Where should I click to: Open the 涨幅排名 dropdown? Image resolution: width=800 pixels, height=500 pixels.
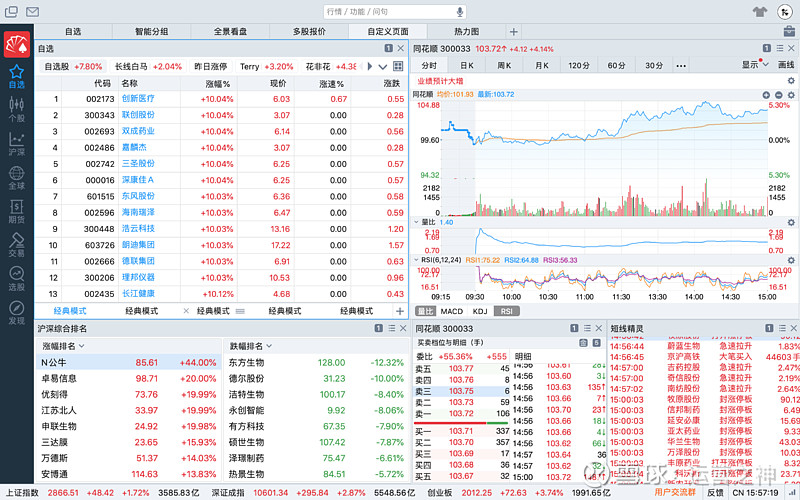click(x=63, y=346)
